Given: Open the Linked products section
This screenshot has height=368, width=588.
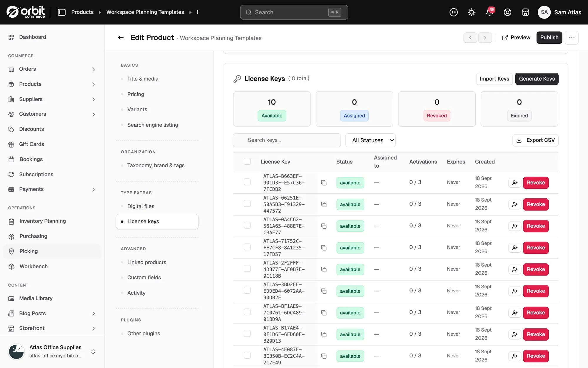Looking at the screenshot, I should (x=146, y=262).
